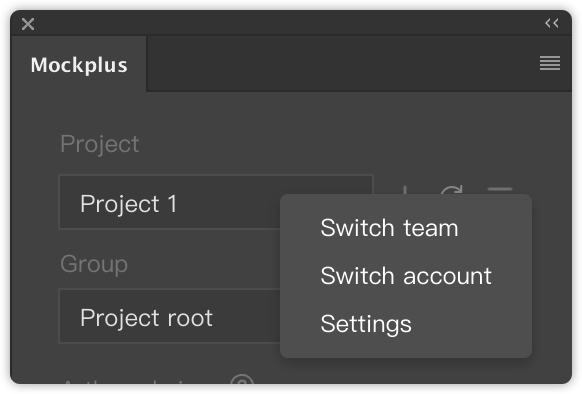Click the text 'Project 1' in the selector
582x394 pixels.
tap(128, 204)
